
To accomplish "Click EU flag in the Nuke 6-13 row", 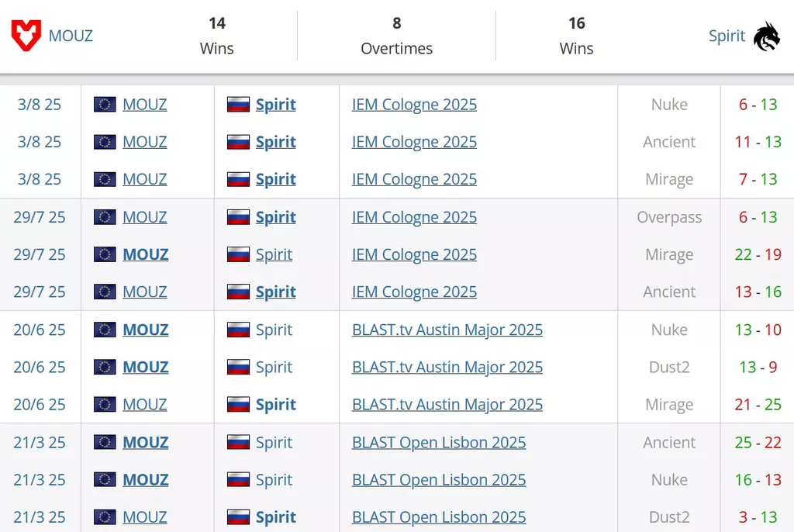I will pyautogui.click(x=105, y=105).
